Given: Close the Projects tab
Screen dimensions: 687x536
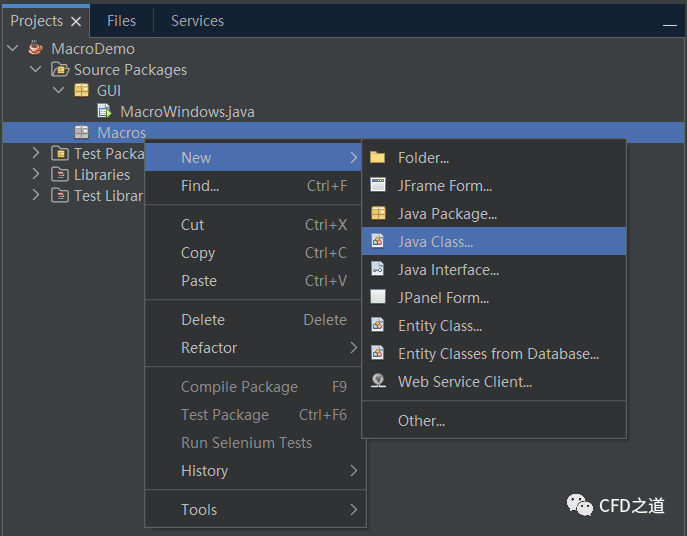Looking at the screenshot, I should (76, 22).
